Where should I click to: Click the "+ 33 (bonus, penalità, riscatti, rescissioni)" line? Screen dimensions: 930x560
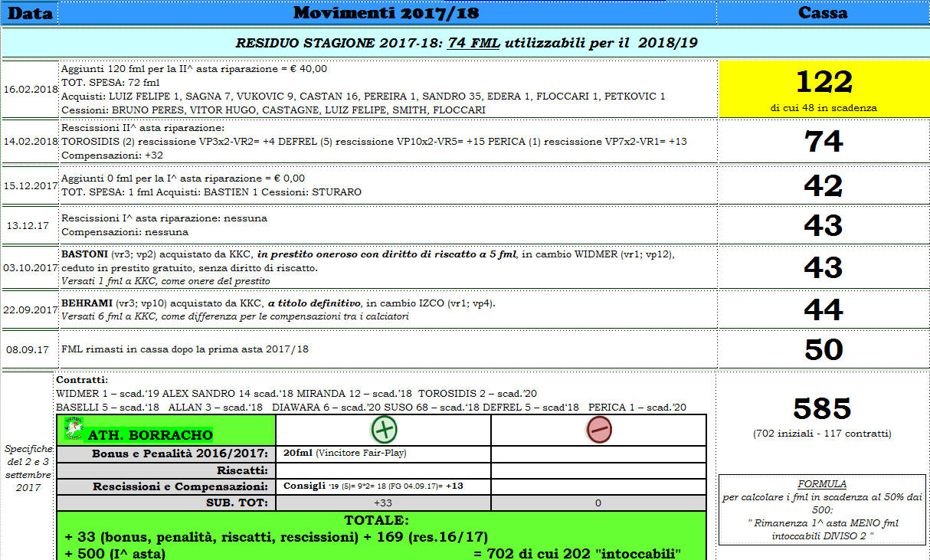[275, 537]
